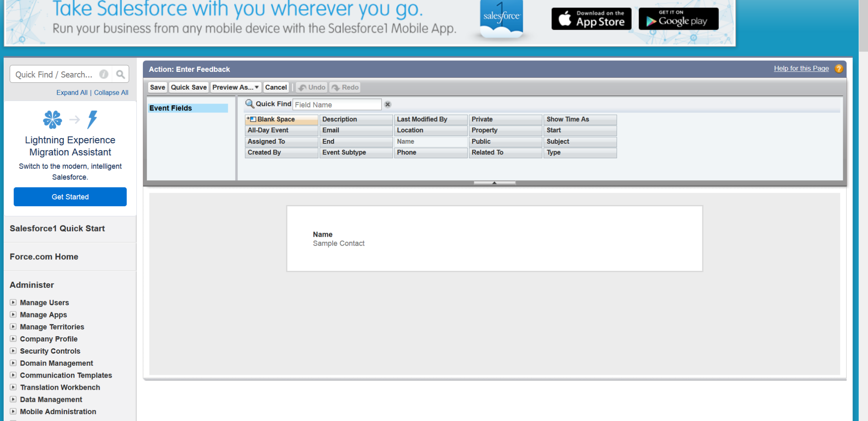Expand the Communication Templates section
Viewport: 868px width, 421px height.
(13, 375)
